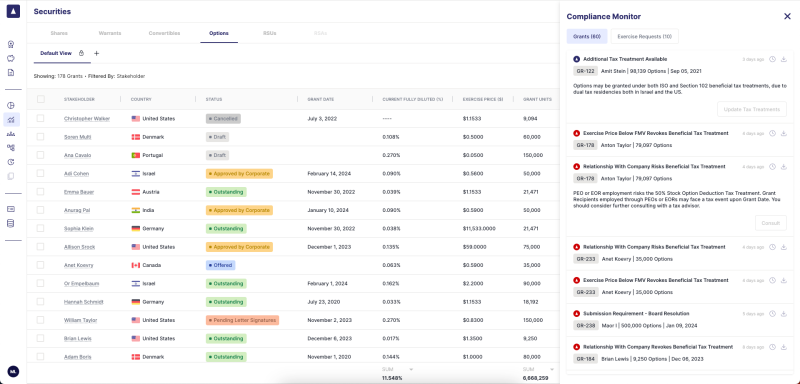Image resolution: width=800 pixels, height=384 pixels.
Task: Open the database stack sidebar icon
Action: (x=11, y=223)
